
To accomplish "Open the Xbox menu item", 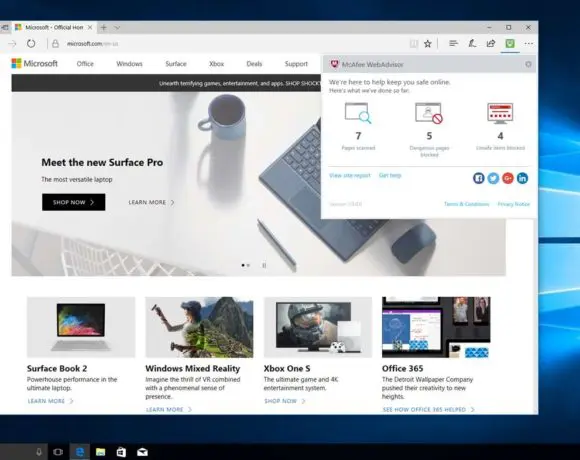I will 216,64.
